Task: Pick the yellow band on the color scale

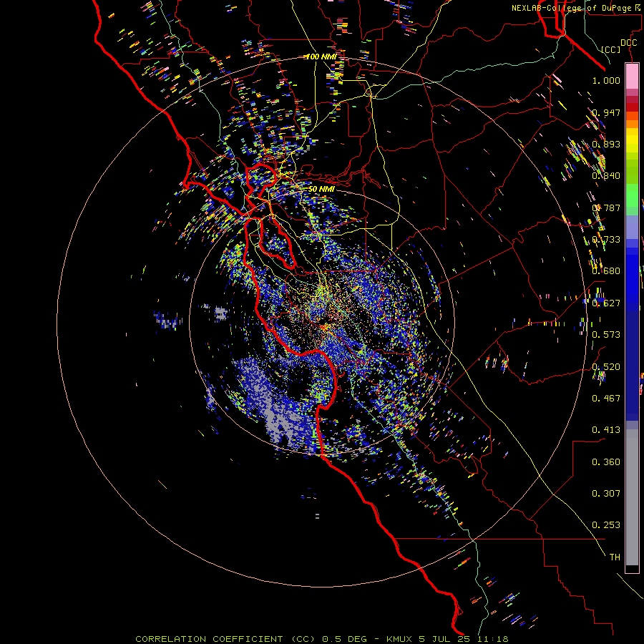Action: coord(632,140)
